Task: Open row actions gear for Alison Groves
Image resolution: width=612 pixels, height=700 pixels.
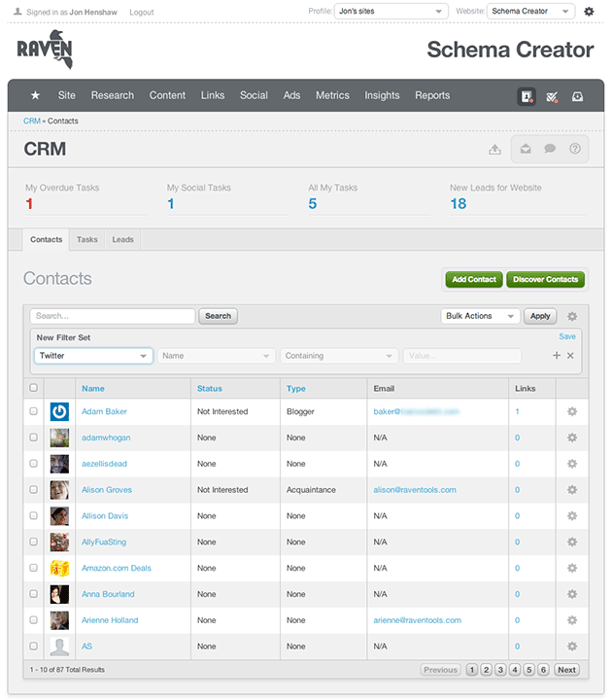Action: [572, 490]
